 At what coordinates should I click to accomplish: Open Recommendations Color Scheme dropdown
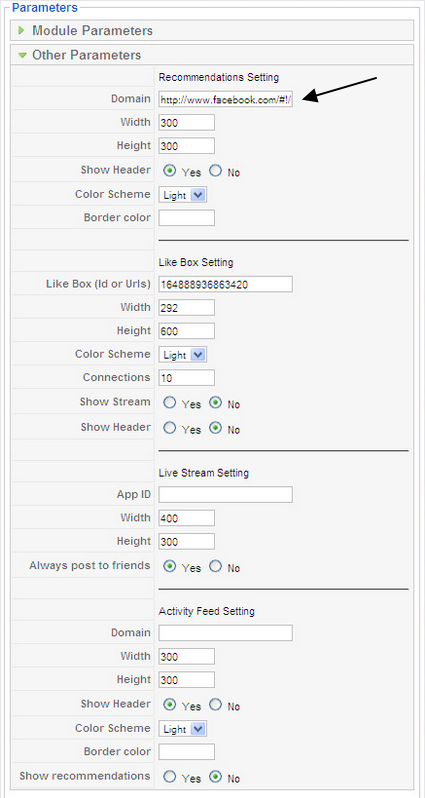tap(183, 195)
